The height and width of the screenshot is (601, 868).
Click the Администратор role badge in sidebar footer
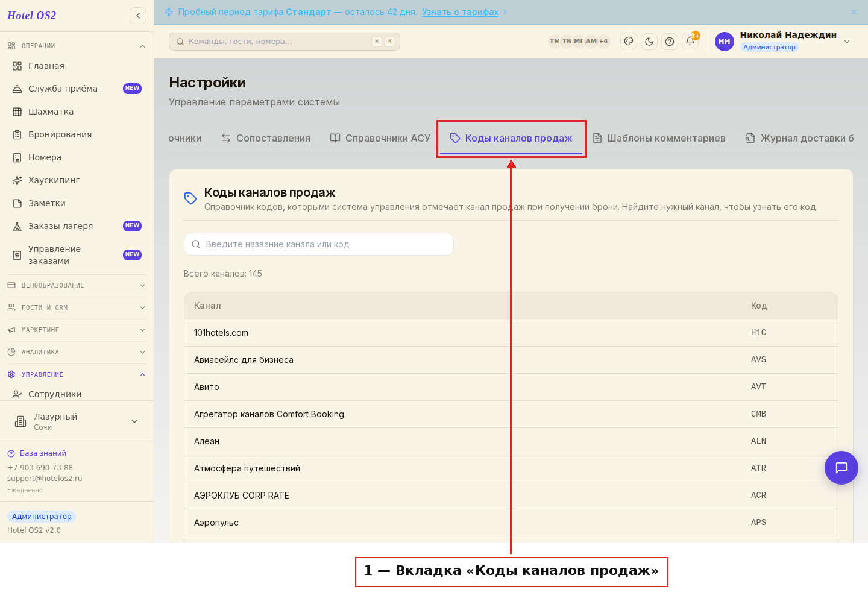tap(42, 517)
